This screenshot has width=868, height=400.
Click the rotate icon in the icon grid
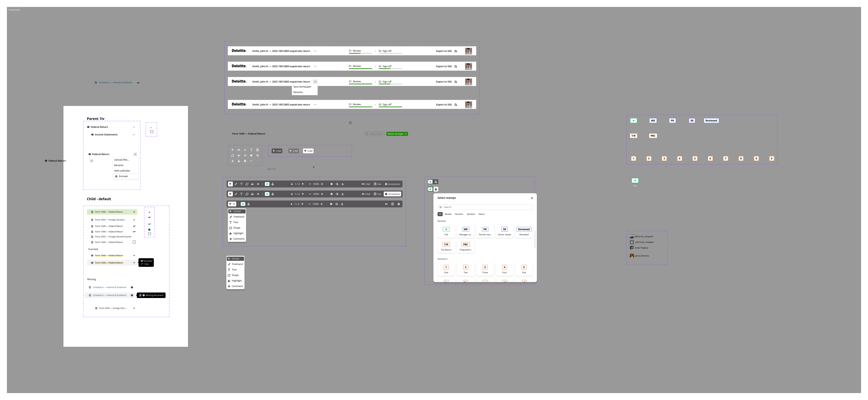[257, 156]
